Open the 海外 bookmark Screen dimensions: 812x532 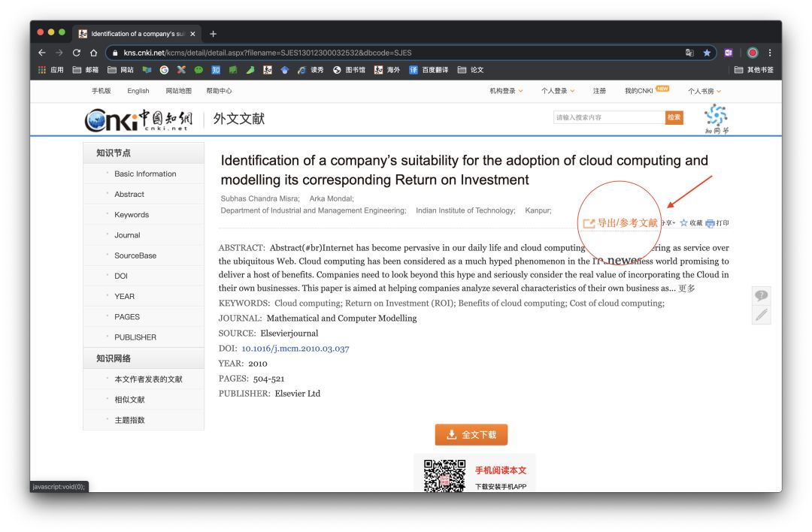387,70
